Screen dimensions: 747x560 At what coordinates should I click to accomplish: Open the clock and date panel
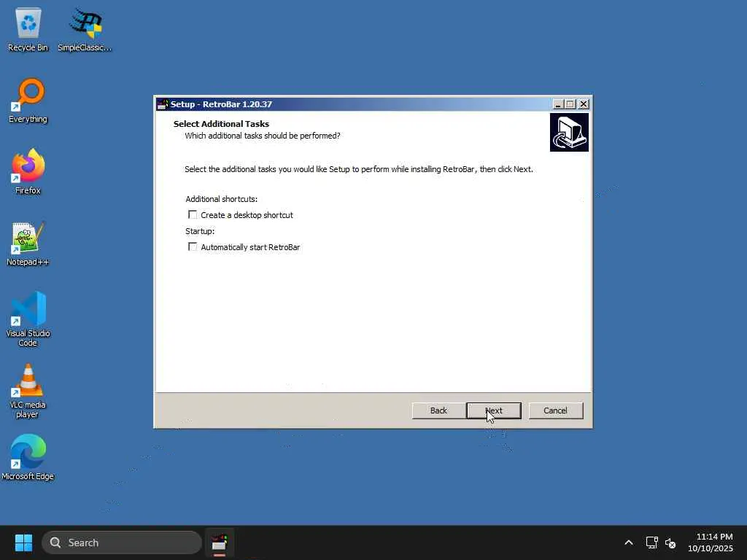(x=710, y=542)
